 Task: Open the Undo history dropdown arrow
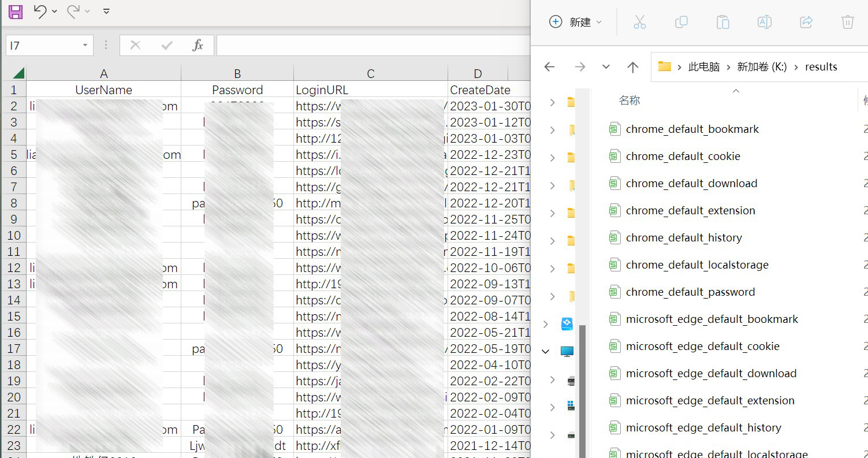point(54,11)
